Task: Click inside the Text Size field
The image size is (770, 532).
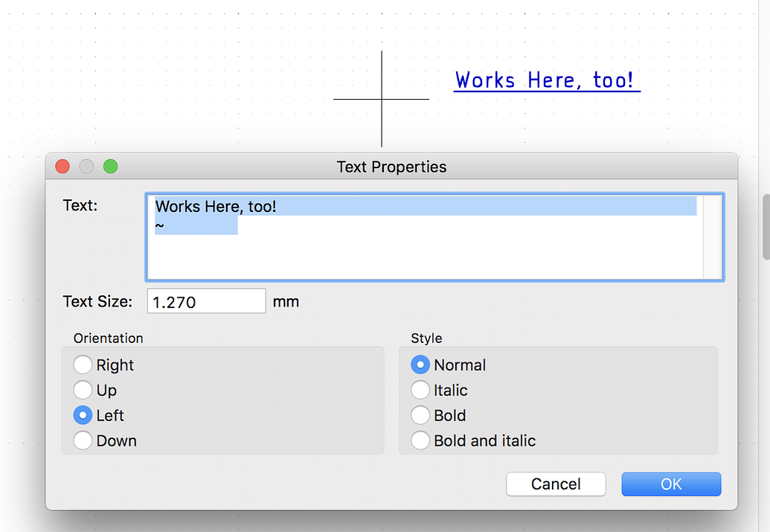Action: coord(206,301)
